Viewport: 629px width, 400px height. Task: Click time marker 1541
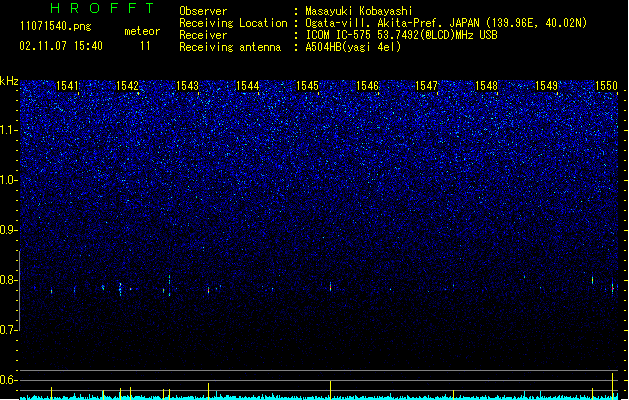(x=67, y=85)
